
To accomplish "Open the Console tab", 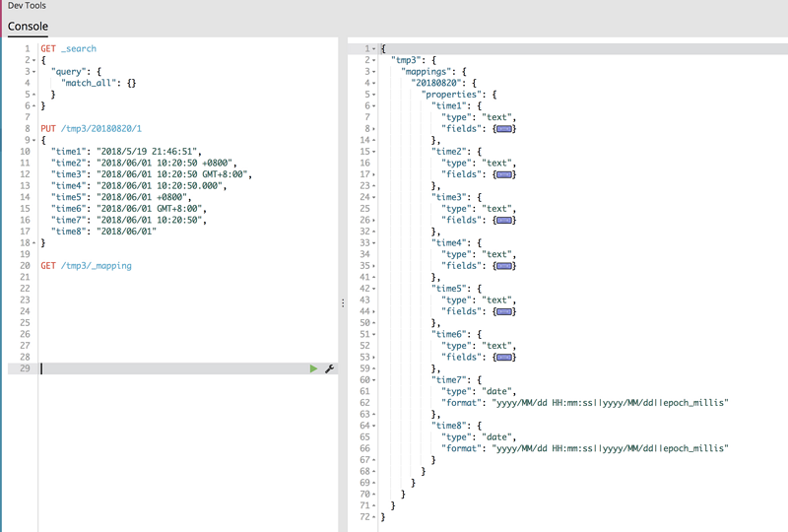I will 28,27.
